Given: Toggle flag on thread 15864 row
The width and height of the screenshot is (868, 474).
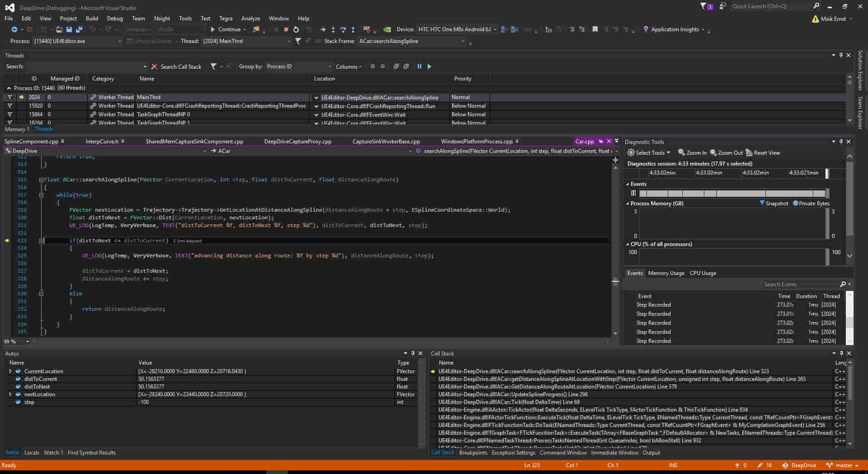Looking at the screenshot, I should [x=9, y=114].
